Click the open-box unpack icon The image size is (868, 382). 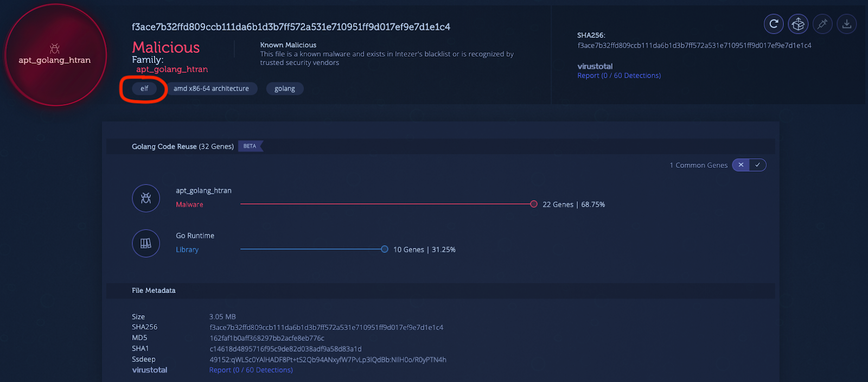[x=798, y=24]
